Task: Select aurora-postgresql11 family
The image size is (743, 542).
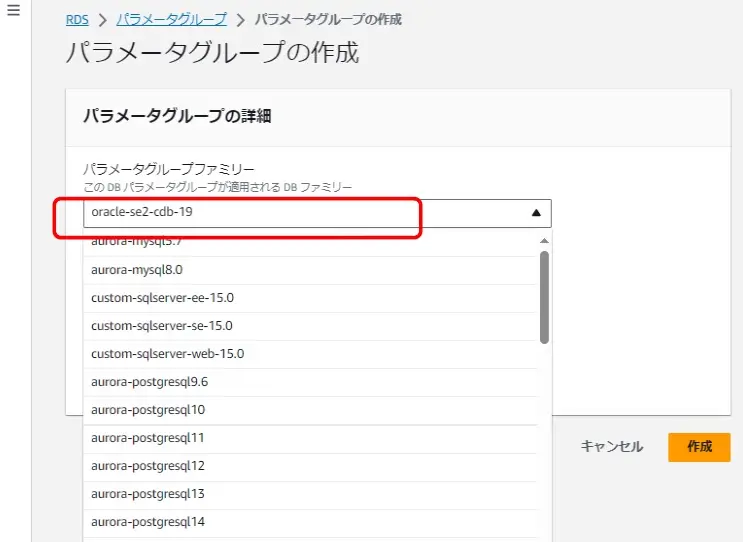Action: [148, 438]
